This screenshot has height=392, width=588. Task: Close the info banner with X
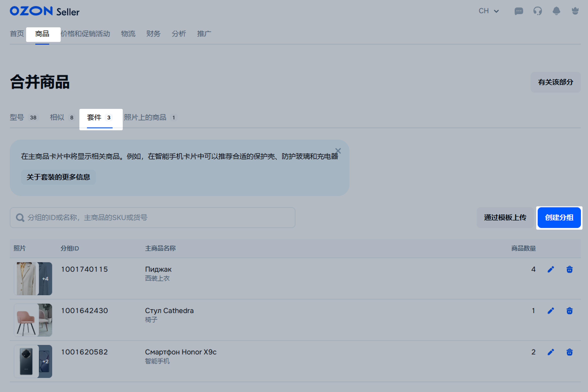338,151
